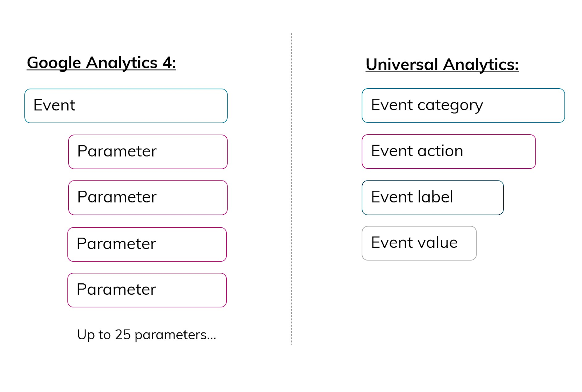Choose the second Parameter box
This screenshot has width=582, height=392.
click(148, 198)
